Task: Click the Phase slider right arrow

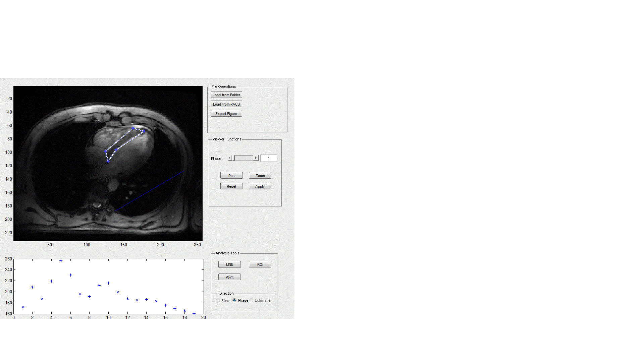Action: tap(256, 158)
